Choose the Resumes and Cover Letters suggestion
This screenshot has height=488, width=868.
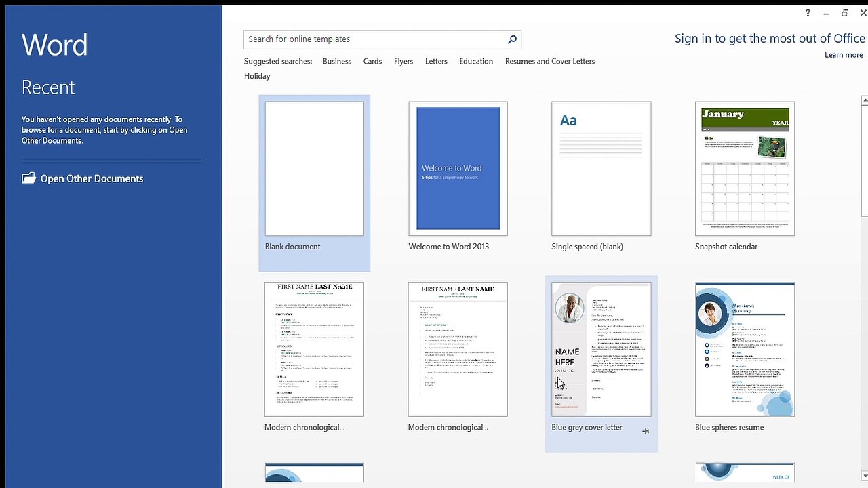(550, 61)
